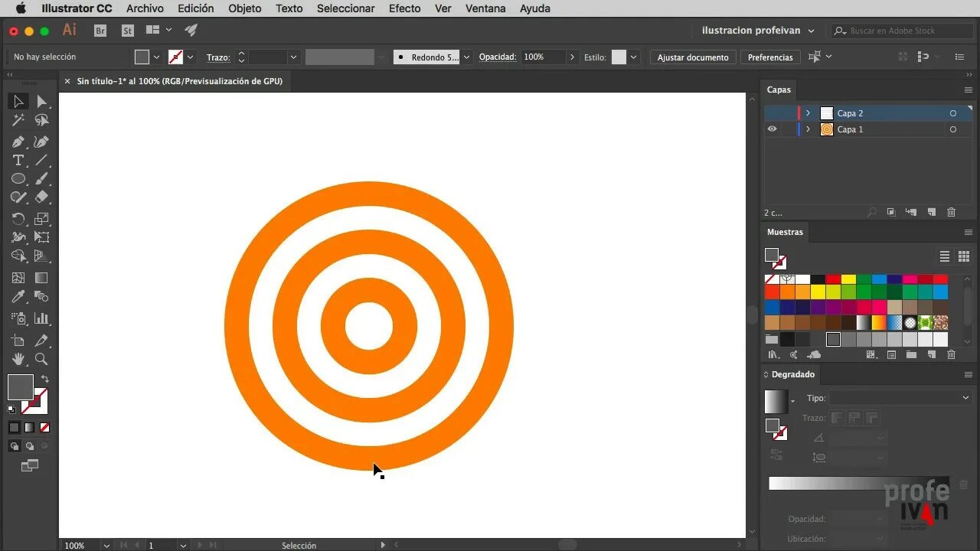The width and height of the screenshot is (980, 551).
Task: Set paint mode to None
Action: pyautogui.click(x=44, y=428)
